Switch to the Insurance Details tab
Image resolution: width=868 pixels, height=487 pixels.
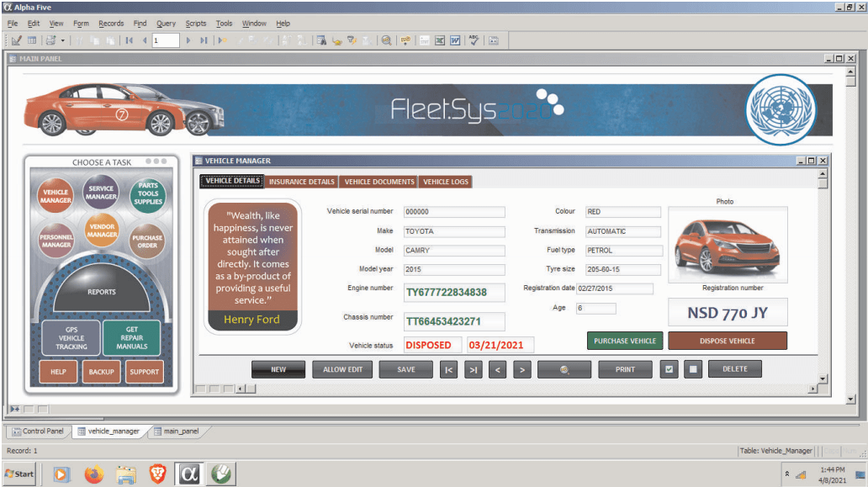coord(300,181)
